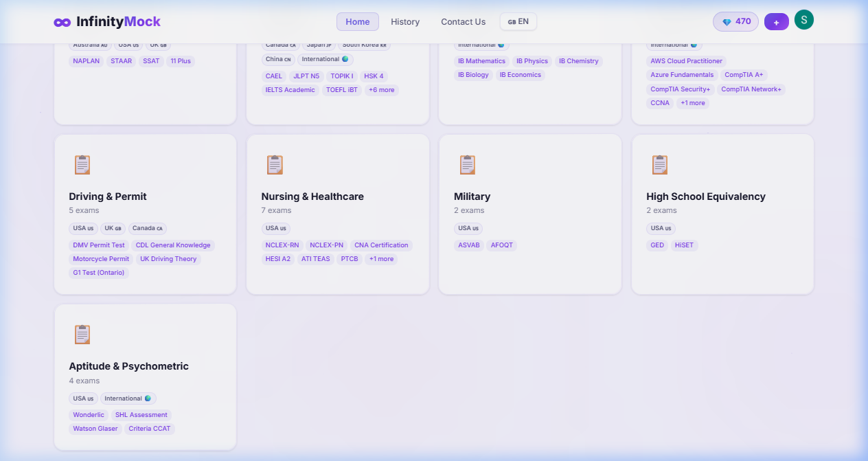Open the Driving & Permit category

click(x=108, y=196)
